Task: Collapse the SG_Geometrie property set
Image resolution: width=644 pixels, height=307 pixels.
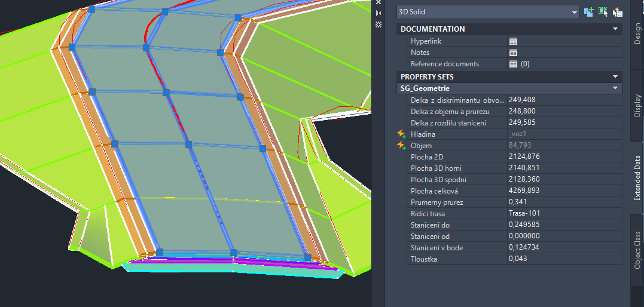Action: [x=615, y=88]
